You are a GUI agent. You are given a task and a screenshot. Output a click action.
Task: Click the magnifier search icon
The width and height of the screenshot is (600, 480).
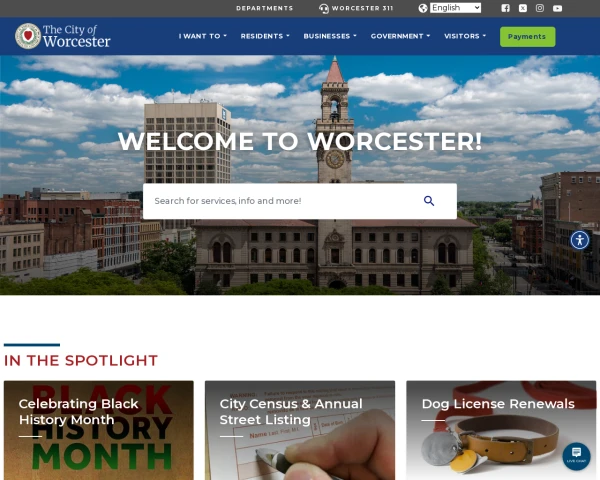click(429, 201)
